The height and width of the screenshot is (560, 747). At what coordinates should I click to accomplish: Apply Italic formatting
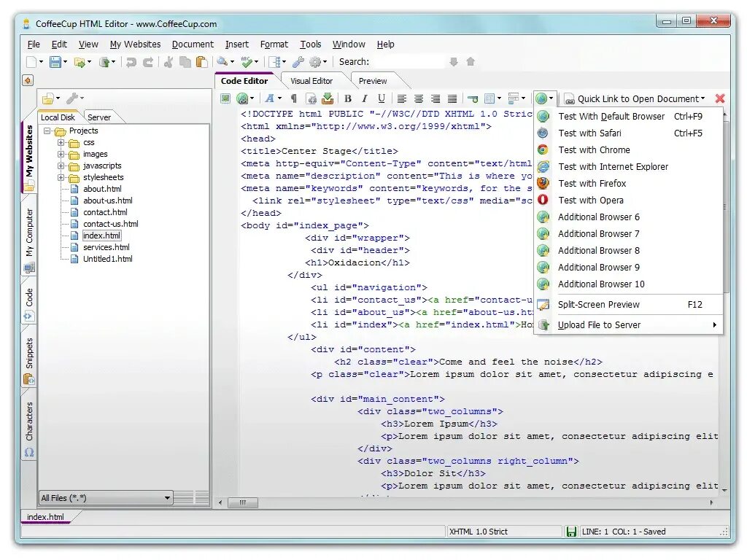point(365,98)
